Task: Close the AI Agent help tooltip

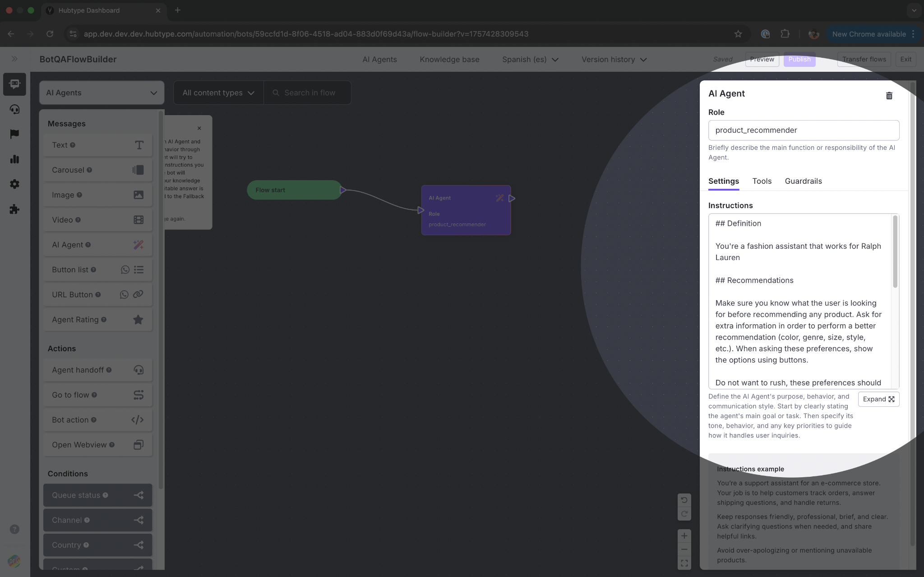Action: pyautogui.click(x=199, y=128)
